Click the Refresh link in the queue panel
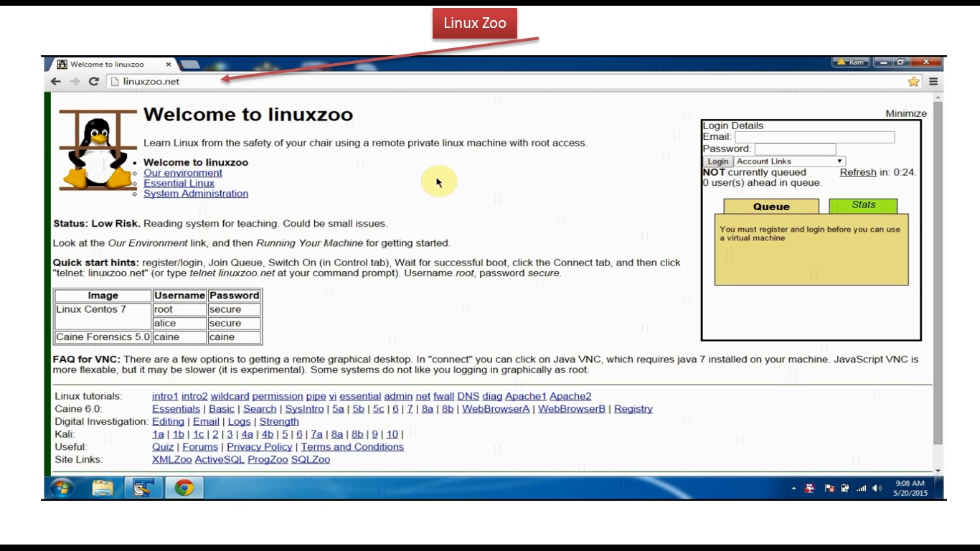The image size is (980, 551). [x=858, y=172]
